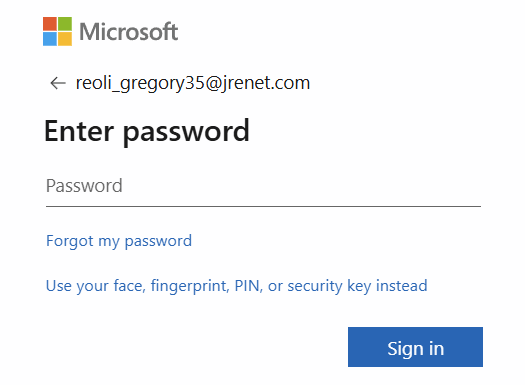525x385 pixels.
Task: Click the Microsoft four-square logo
Action: pyautogui.click(x=57, y=31)
